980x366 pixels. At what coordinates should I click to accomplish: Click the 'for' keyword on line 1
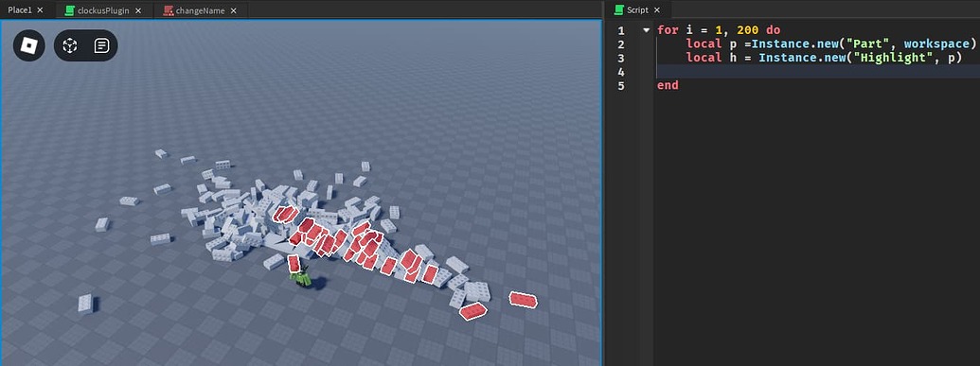[x=668, y=30]
